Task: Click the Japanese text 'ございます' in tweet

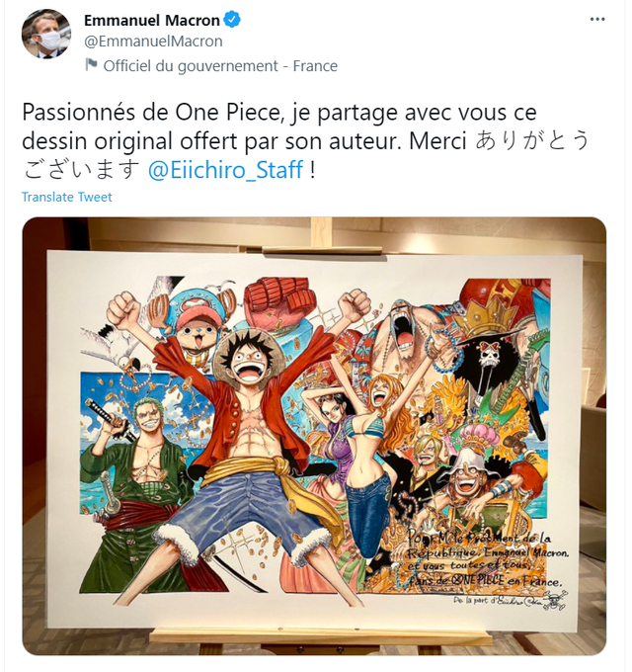Action: (x=81, y=169)
